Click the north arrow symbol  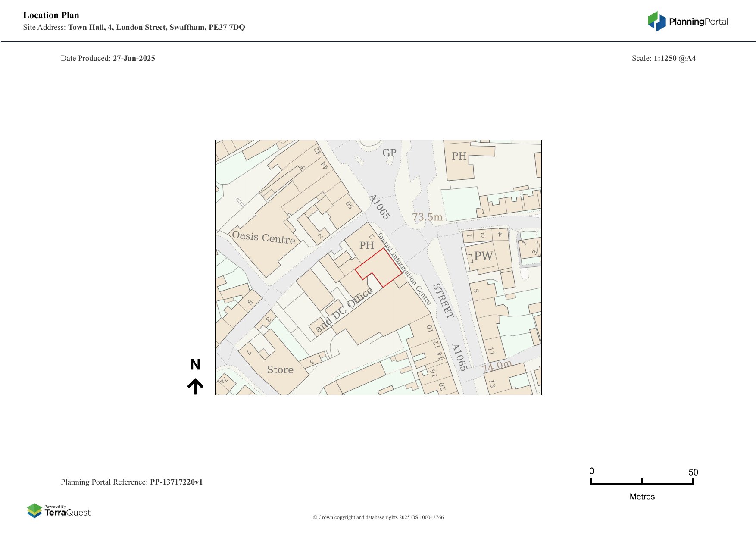coord(195,386)
